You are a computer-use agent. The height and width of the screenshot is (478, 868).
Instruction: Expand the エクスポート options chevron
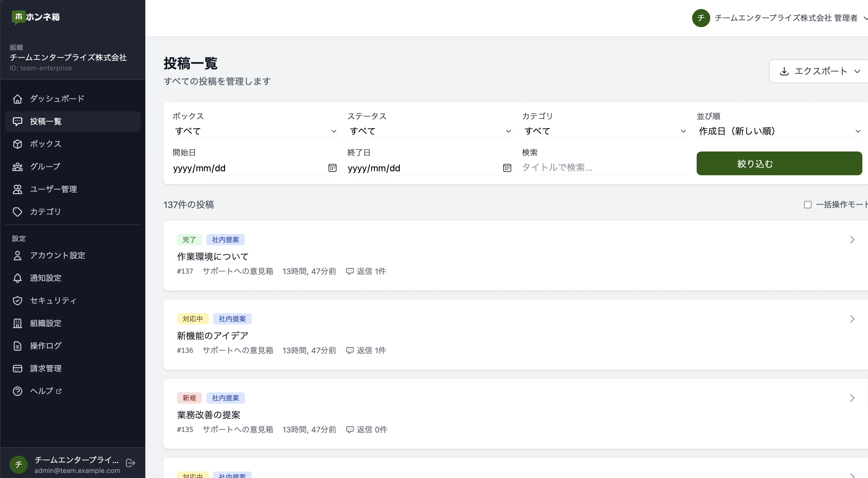(857, 71)
